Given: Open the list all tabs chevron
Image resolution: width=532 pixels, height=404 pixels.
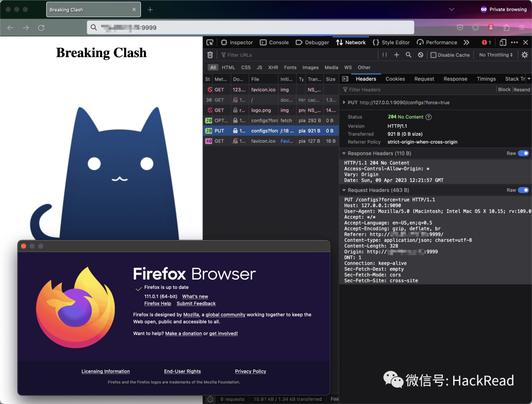Looking at the screenshot, I should (x=452, y=9).
